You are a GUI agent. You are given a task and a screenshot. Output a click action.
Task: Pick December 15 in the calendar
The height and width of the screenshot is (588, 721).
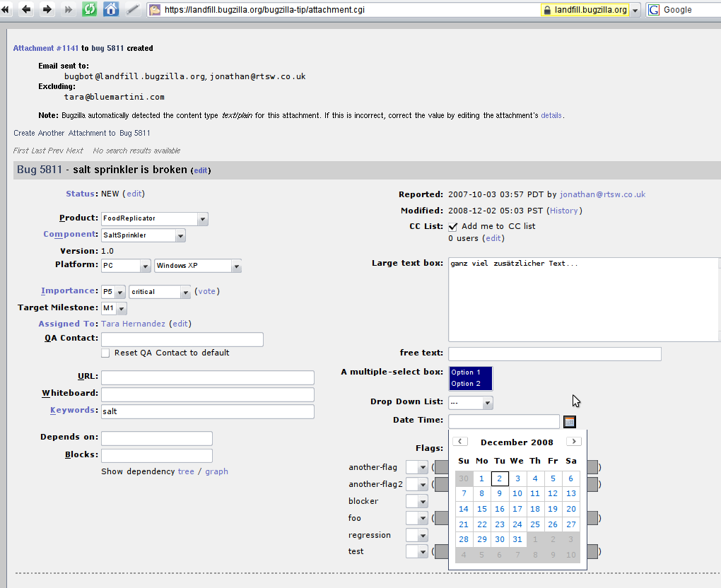[482, 509]
